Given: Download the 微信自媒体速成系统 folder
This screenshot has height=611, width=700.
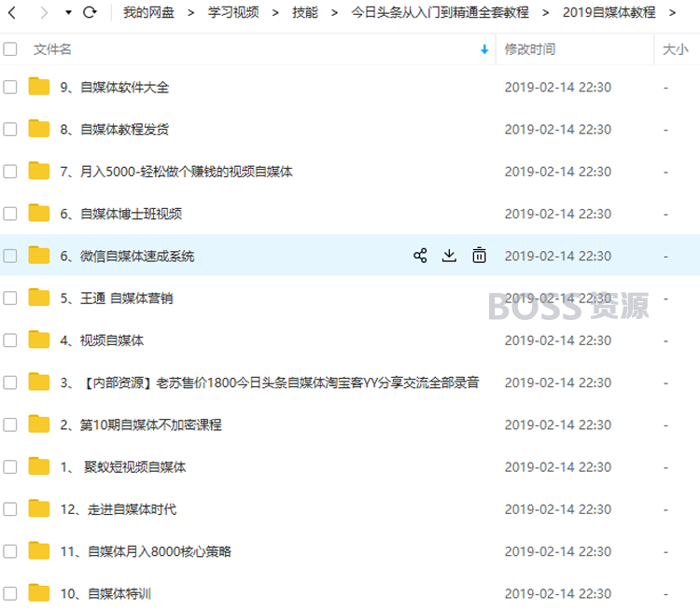Looking at the screenshot, I should pyautogui.click(x=449, y=256).
